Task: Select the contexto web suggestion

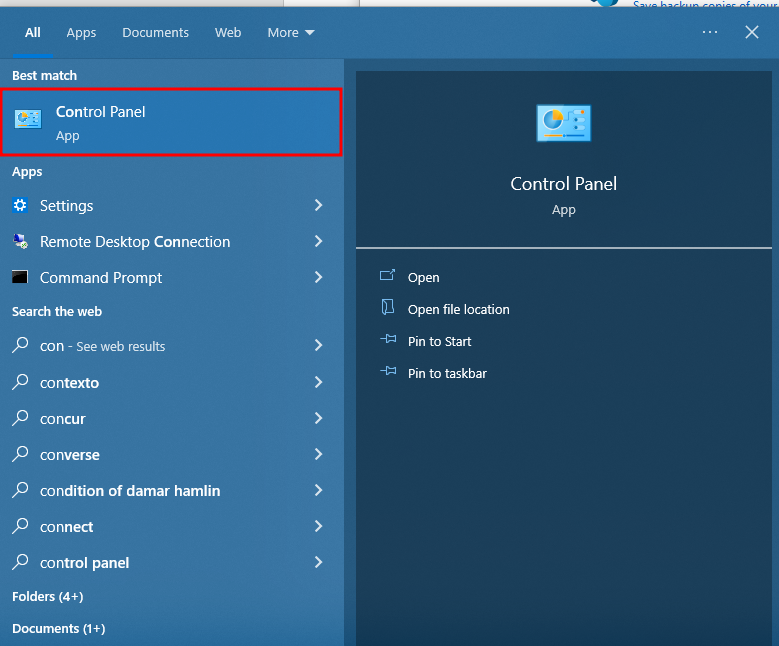Action: 171,382
